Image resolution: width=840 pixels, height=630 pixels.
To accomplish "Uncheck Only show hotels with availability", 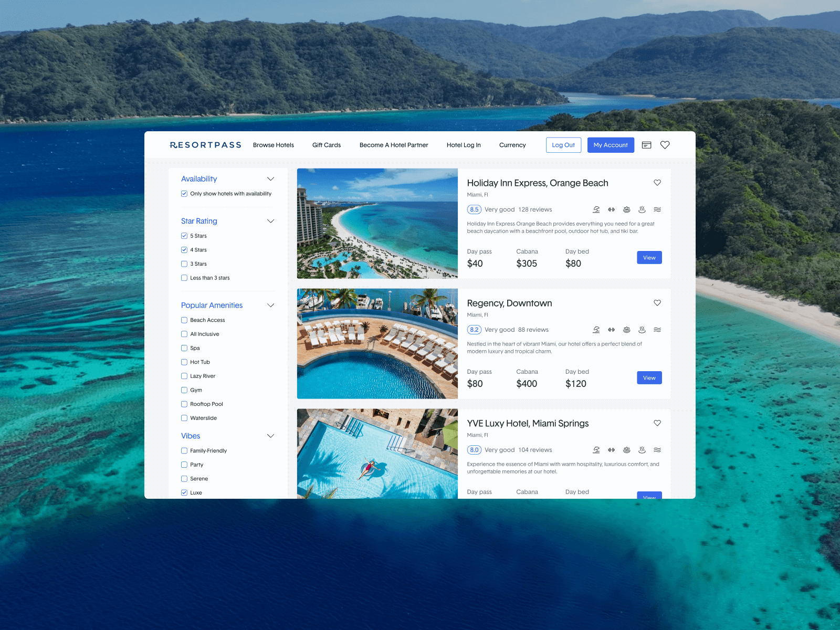I will pyautogui.click(x=184, y=194).
